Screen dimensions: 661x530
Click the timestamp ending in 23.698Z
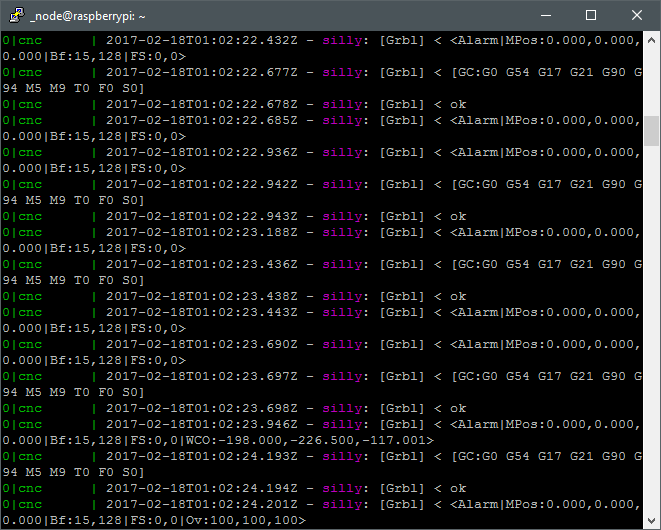pyautogui.click(x=201, y=408)
